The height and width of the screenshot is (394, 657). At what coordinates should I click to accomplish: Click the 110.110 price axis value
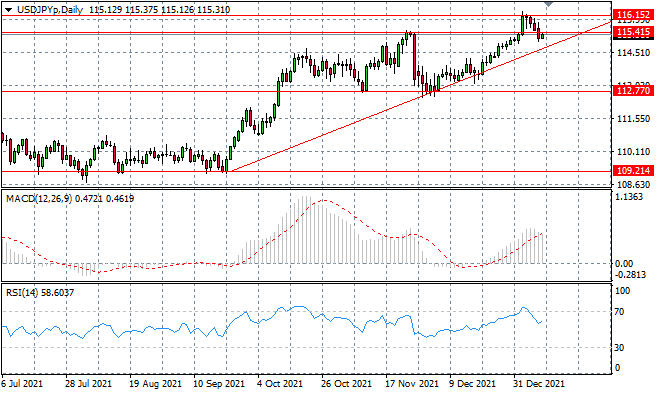634,152
